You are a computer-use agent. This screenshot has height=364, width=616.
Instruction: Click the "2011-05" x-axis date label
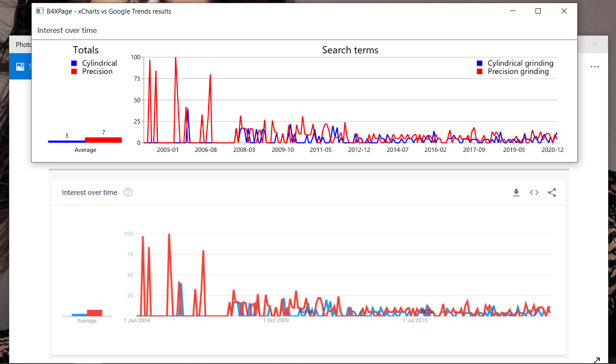(321, 150)
